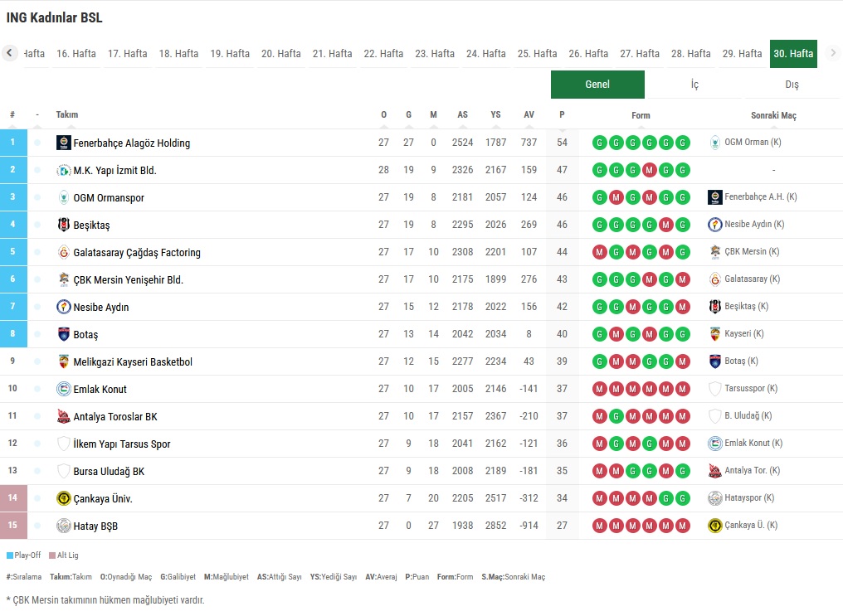Click rank 14 relegation-colored cell
843x616 pixels.
click(x=13, y=497)
